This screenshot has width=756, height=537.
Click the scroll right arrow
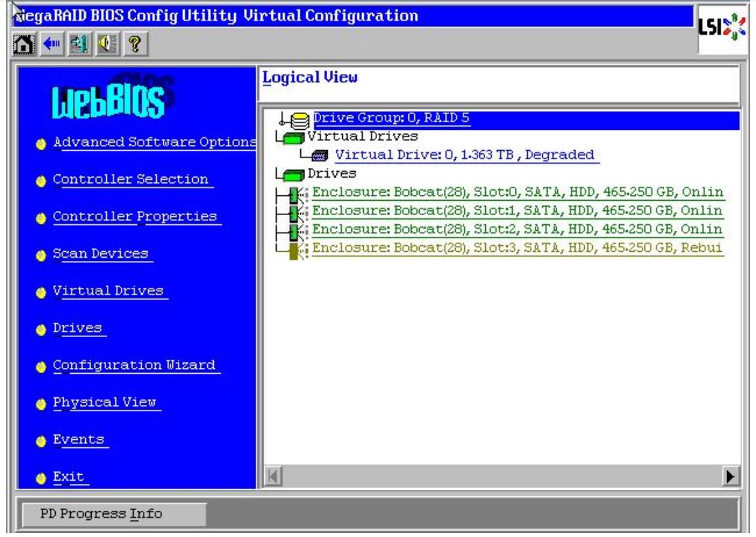(x=730, y=477)
